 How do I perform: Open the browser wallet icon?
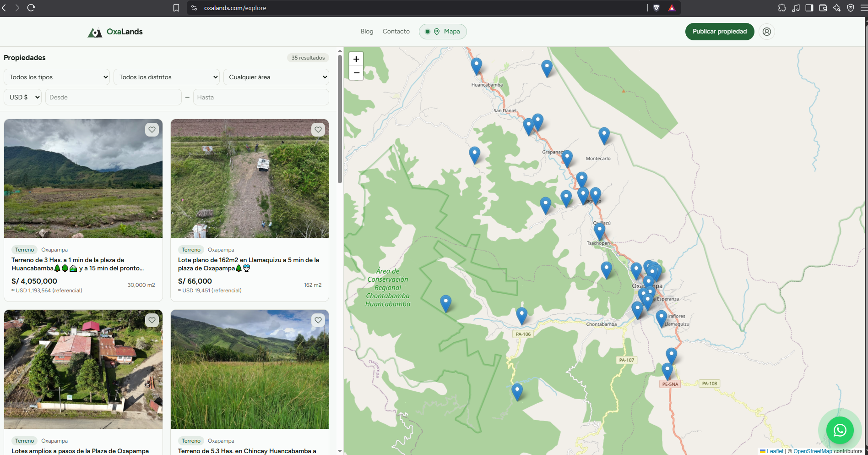pos(823,8)
